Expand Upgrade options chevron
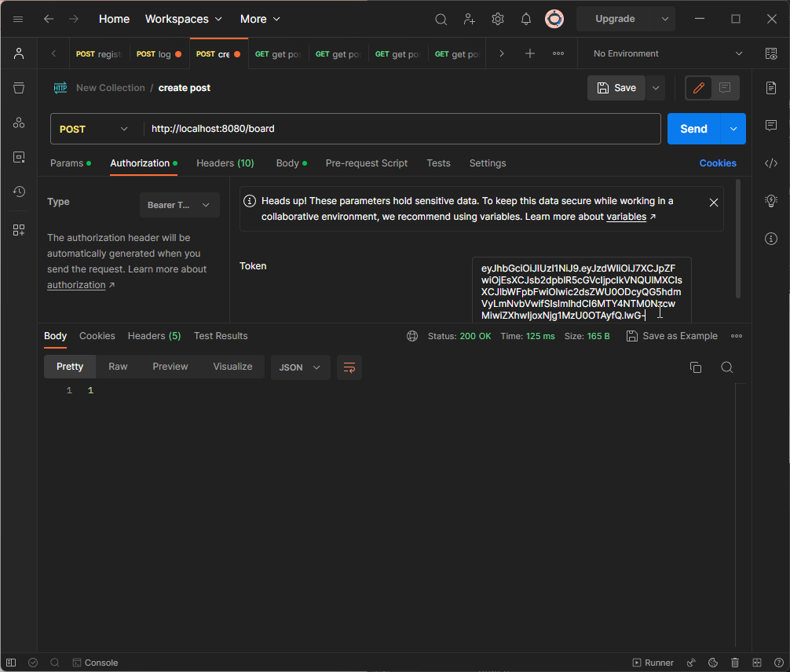This screenshot has height=672, width=790. pos(664,19)
